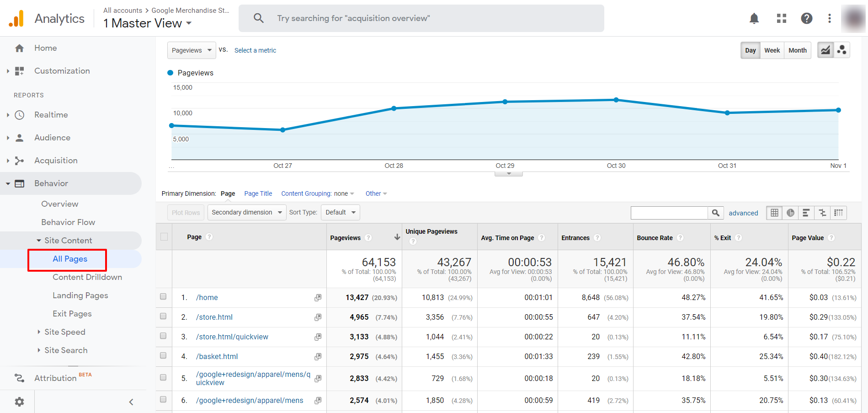Open All Pages report
Image resolution: width=868 pixels, height=413 pixels.
click(70, 259)
